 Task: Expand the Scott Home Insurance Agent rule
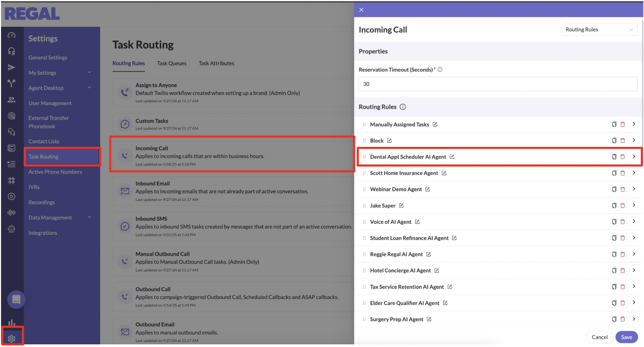tap(634, 173)
